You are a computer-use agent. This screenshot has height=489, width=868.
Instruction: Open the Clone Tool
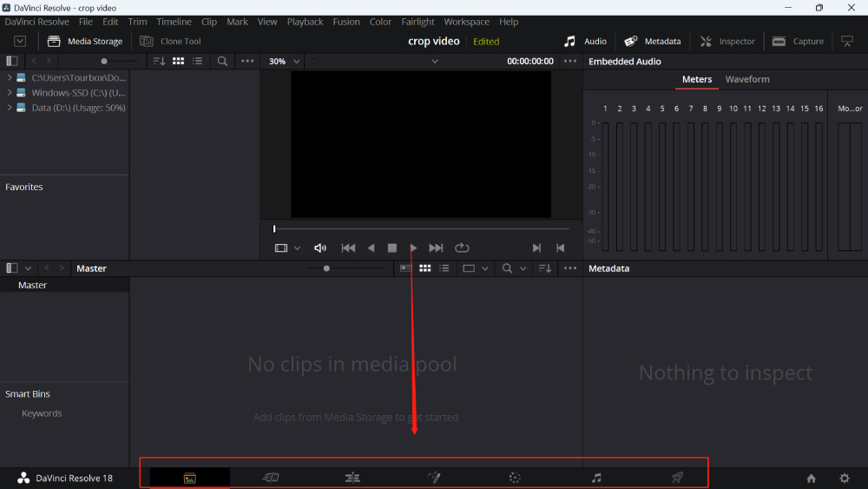tap(170, 41)
